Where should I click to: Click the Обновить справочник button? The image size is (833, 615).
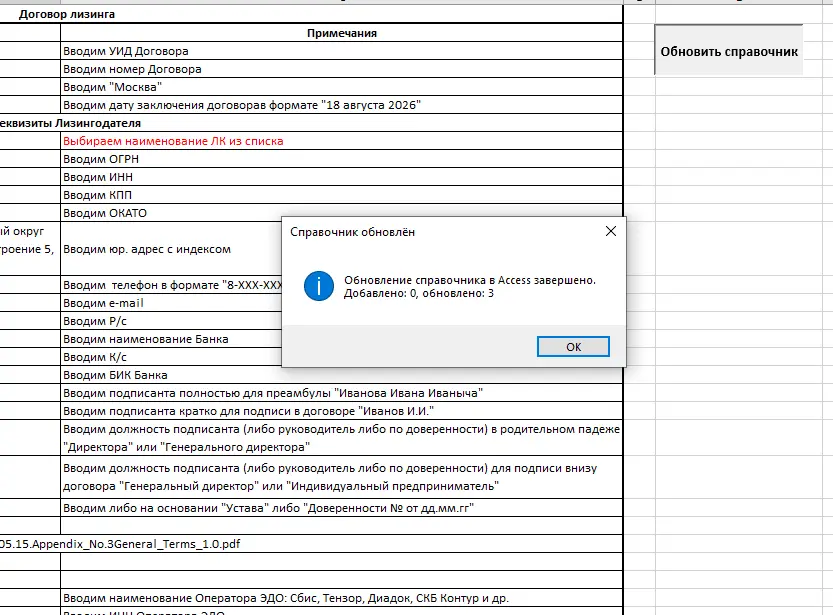[x=729, y=51]
